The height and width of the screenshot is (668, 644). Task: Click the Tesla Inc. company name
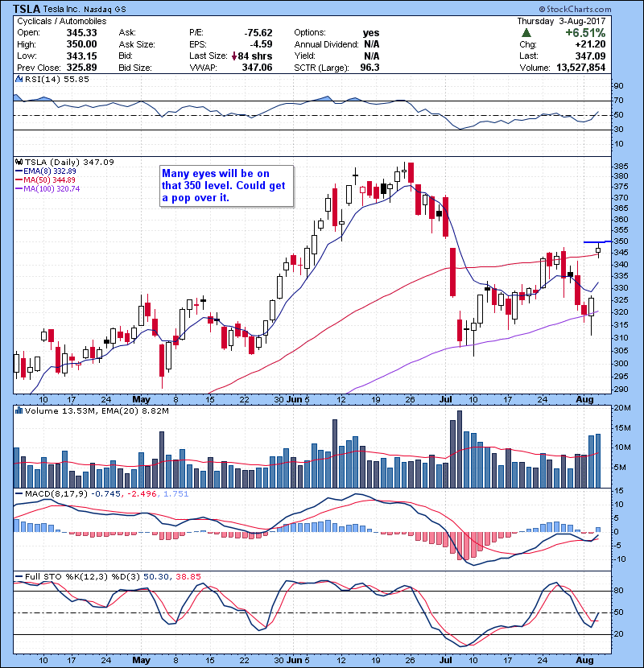click(61, 10)
